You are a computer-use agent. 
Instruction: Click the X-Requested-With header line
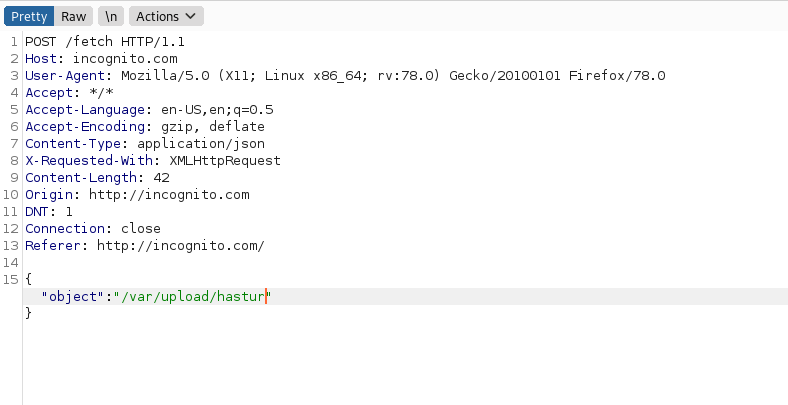coord(152,161)
